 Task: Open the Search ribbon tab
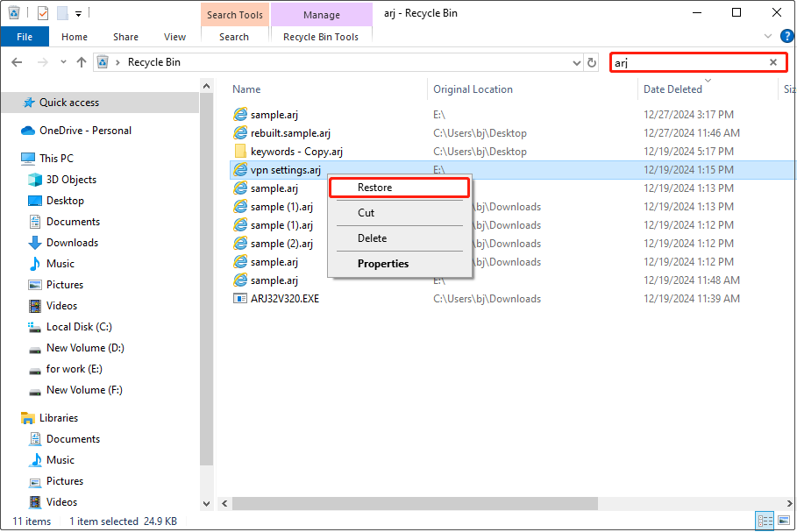click(234, 37)
